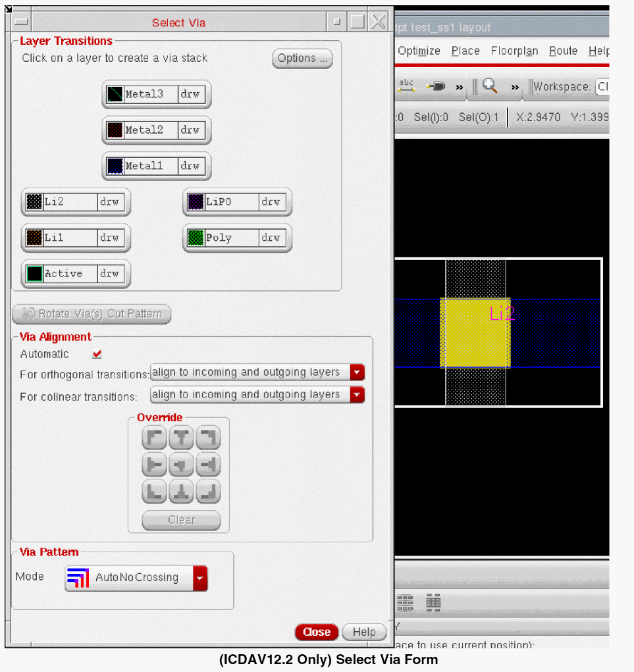Open the Route menu
Viewport: 634px width, 672px height.
pyautogui.click(x=564, y=51)
